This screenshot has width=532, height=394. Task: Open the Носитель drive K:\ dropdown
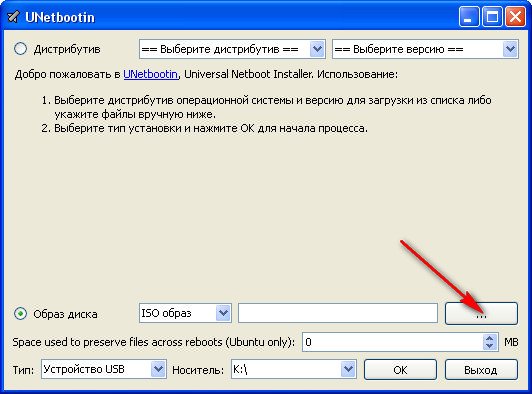[294, 369]
